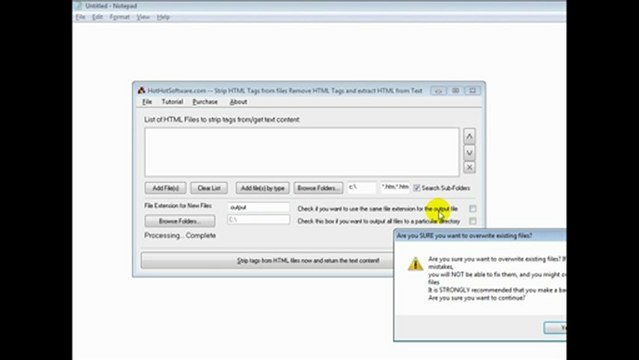Click the warning icon in overwrite dialog
Image resolution: width=639 pixels, height=360 pixels.
(x=415, y=263)
